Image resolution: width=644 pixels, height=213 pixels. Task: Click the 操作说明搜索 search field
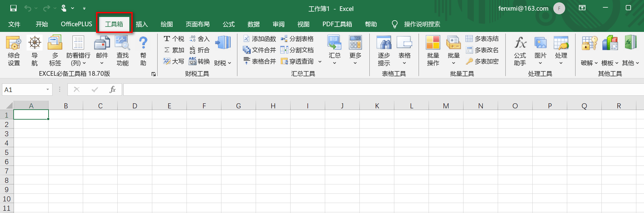[422, 24]
